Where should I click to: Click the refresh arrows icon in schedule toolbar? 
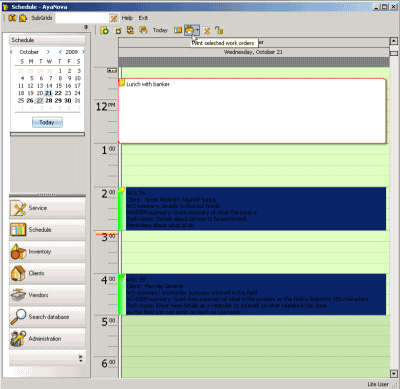tap(130, 30)
